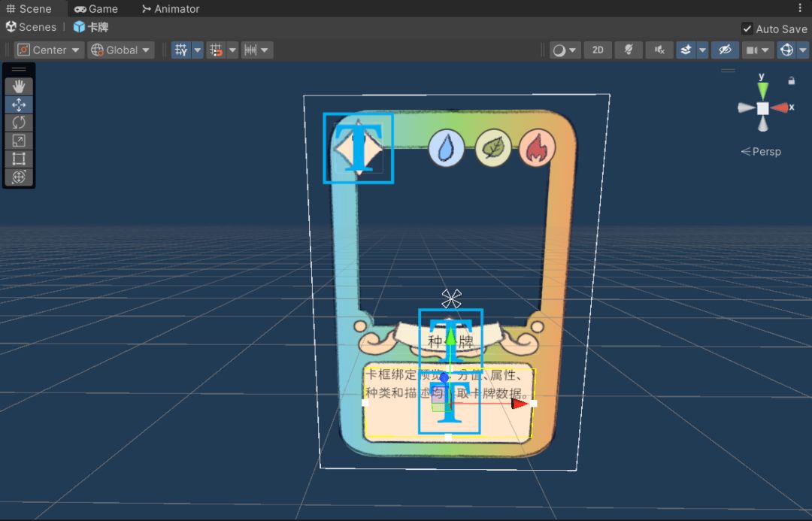Select the Scale tool
The image size is (812, 521).
coord(19,141)
